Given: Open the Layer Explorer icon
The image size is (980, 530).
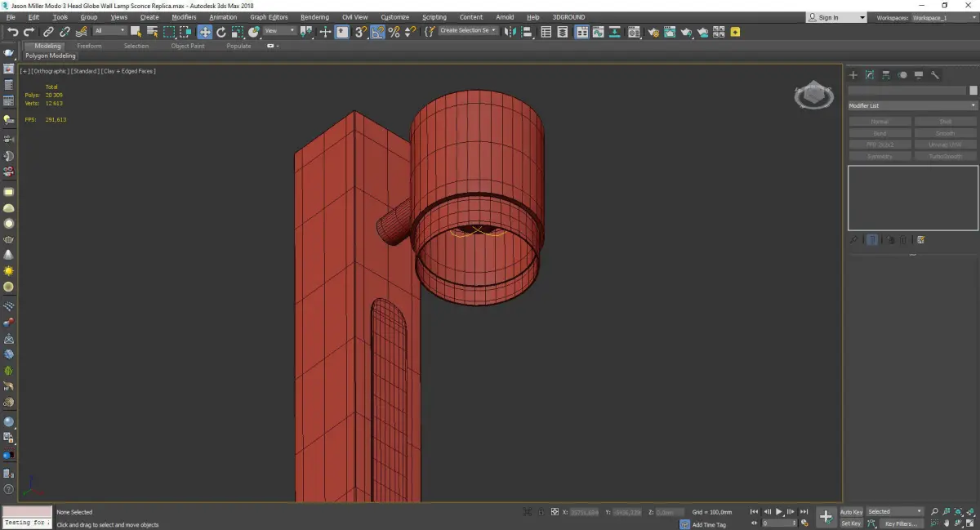Looking at the screenshot, I should pos(563,32).
